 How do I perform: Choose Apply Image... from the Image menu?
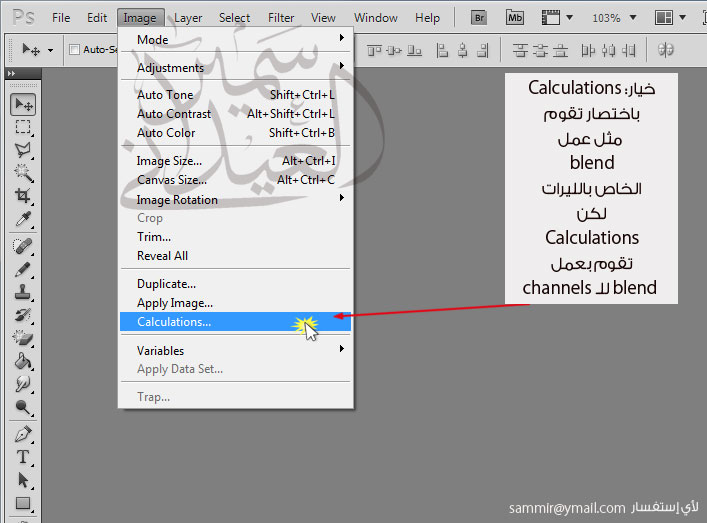tap(235, 303)
